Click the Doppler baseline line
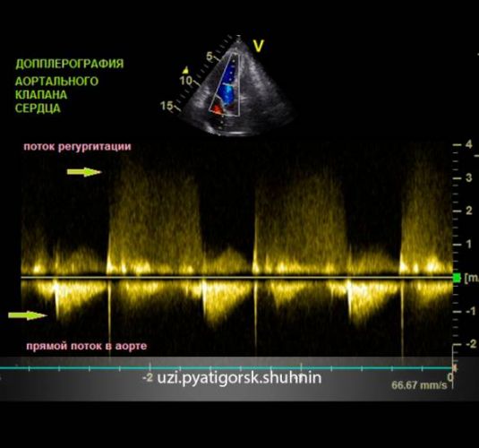 236,278
